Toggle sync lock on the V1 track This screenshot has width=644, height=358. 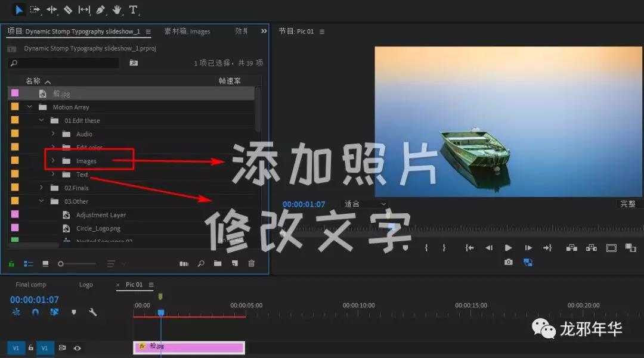(x=63, y=348)
